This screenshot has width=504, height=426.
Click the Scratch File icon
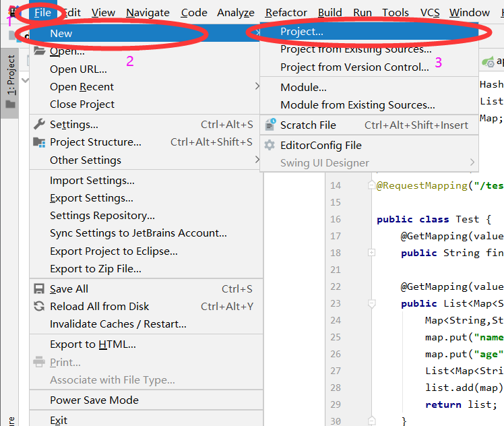pyautogui.click(x=270, y=125)
